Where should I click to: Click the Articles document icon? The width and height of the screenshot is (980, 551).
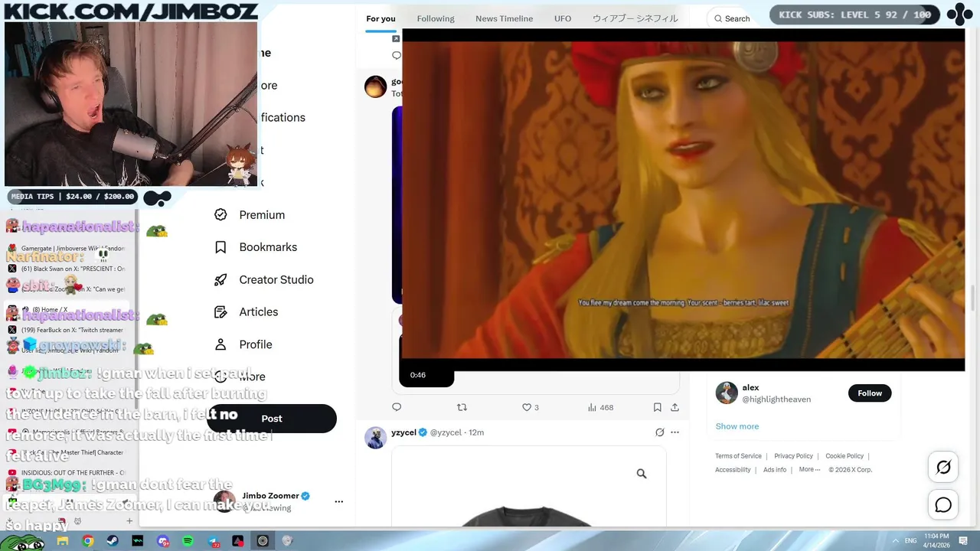(x=220, y=312)
